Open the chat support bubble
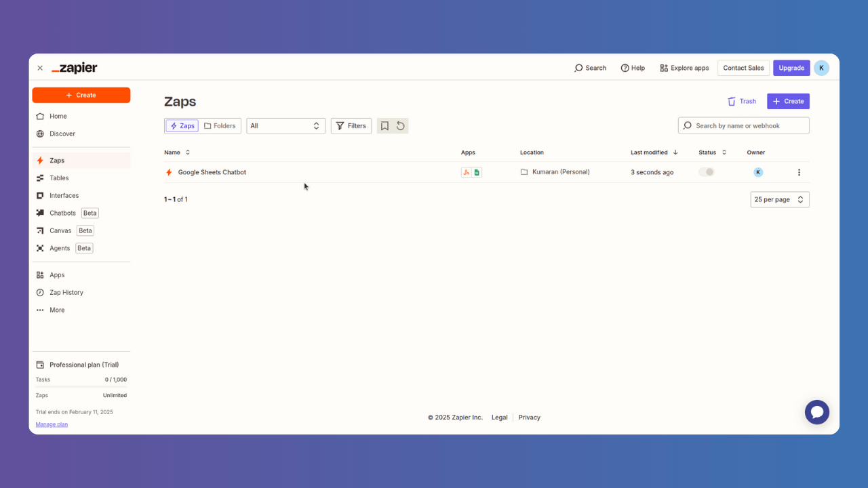The height and width of the screenshot is (488, 868). click(x=817, y=412)
